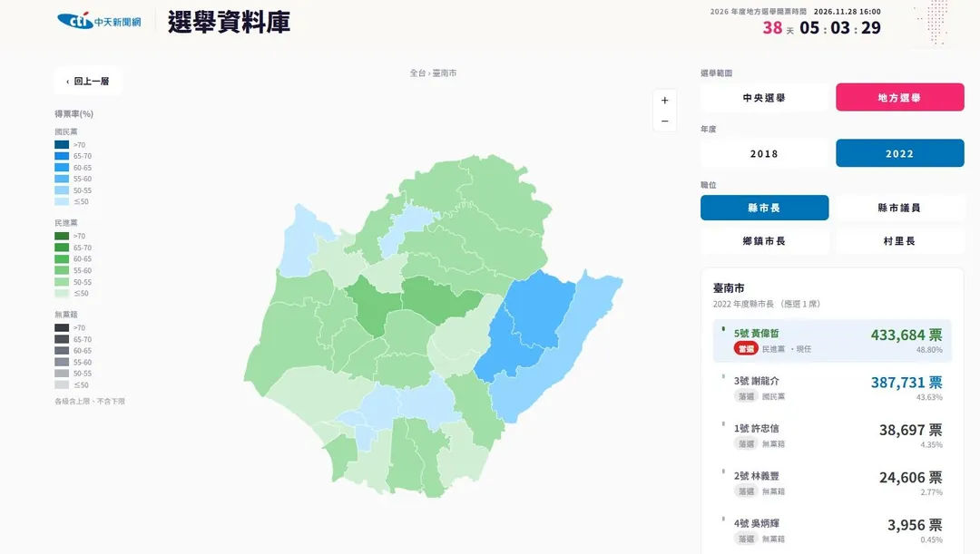Click 民進黨 >70 legend swatch
Screen dimensions: 980x554
point(62,236)
